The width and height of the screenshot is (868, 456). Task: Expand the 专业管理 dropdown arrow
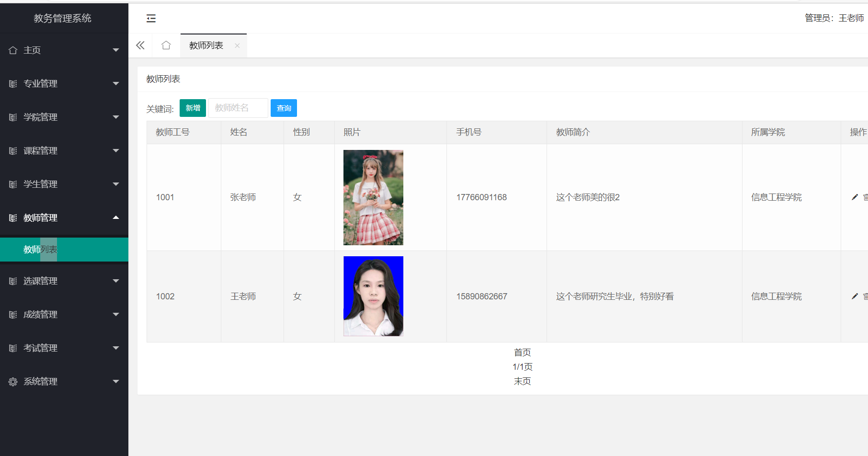(116, 83)
